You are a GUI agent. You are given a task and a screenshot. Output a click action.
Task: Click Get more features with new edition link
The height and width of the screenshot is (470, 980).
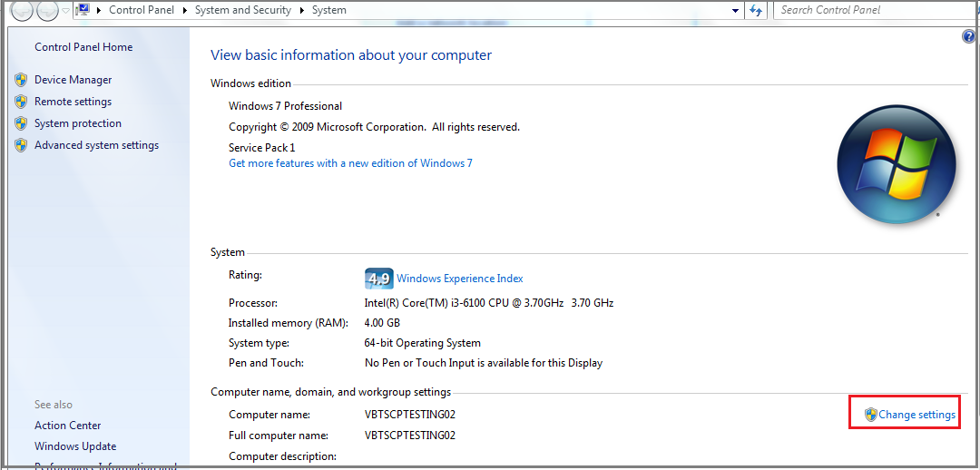coord(350,163)
